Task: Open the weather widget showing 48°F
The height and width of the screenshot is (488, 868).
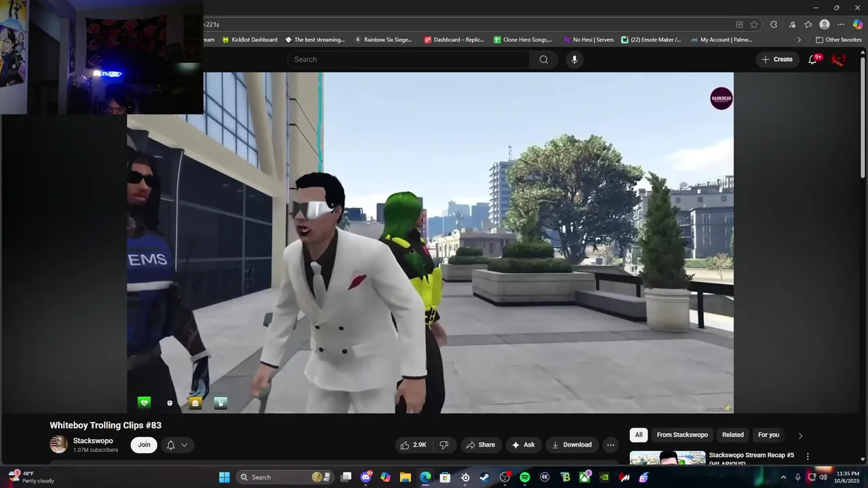Action: tap(31, 477)
